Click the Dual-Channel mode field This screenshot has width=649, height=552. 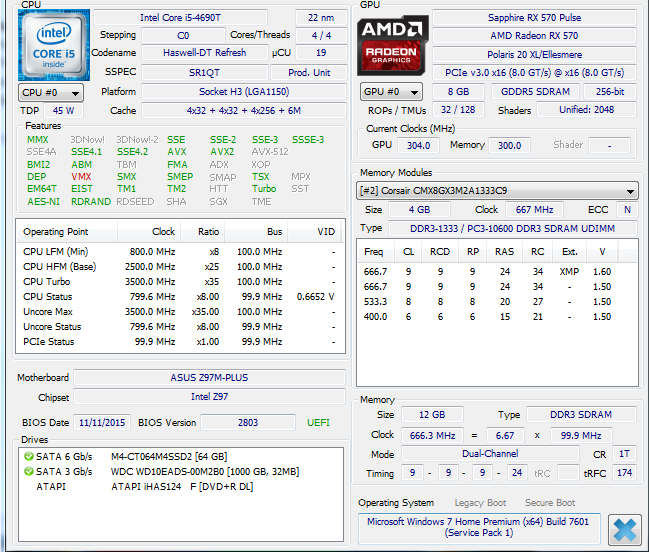(490, 454)
